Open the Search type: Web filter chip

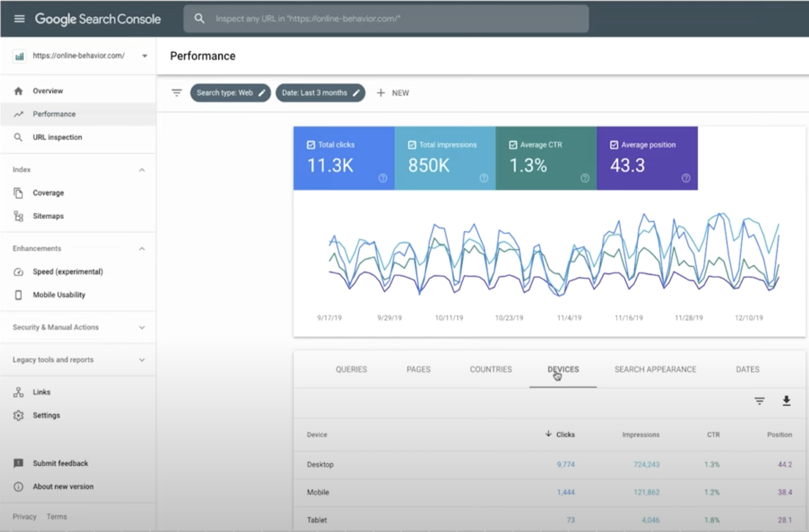(x=230, y=93)
